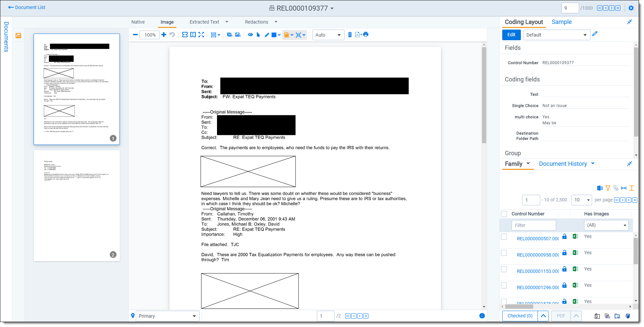644x327 pixels.
Task: Delete using the trash can icon
Action: coord(350,35)
